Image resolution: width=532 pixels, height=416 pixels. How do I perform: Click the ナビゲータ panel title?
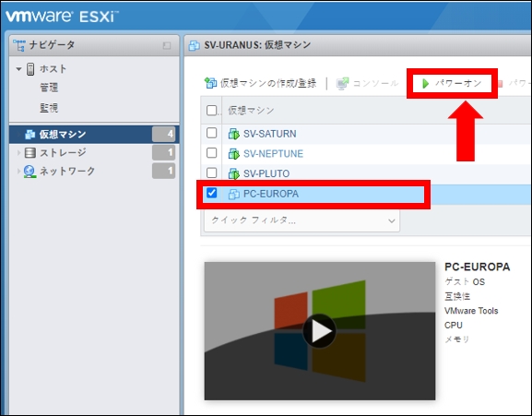click(x=52, y=45)
